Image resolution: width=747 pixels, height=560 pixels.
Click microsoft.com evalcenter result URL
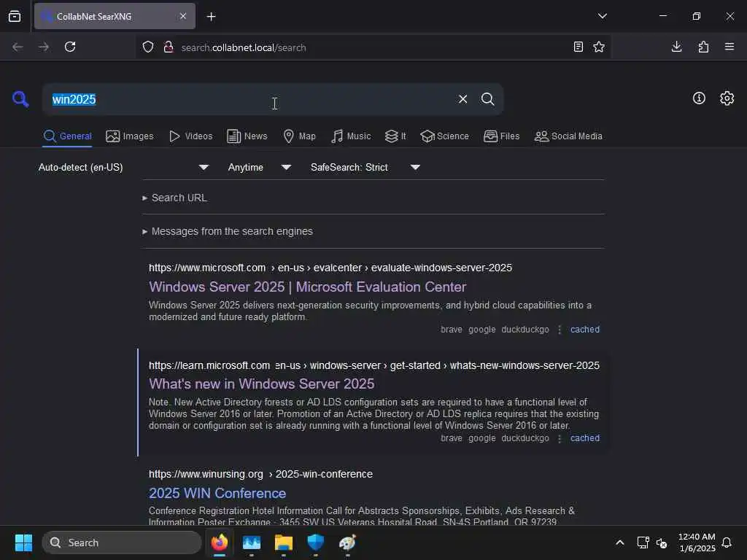330,268
